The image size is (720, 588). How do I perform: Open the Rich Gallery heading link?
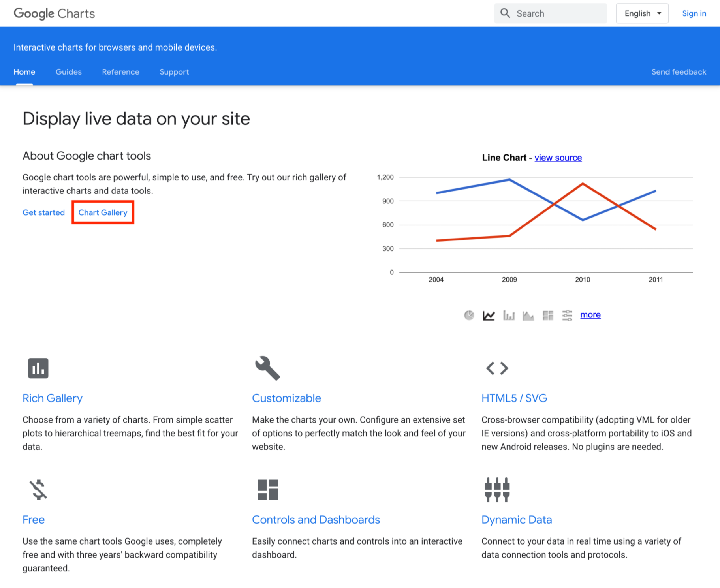pyautogui.click(x=53, y=398)
